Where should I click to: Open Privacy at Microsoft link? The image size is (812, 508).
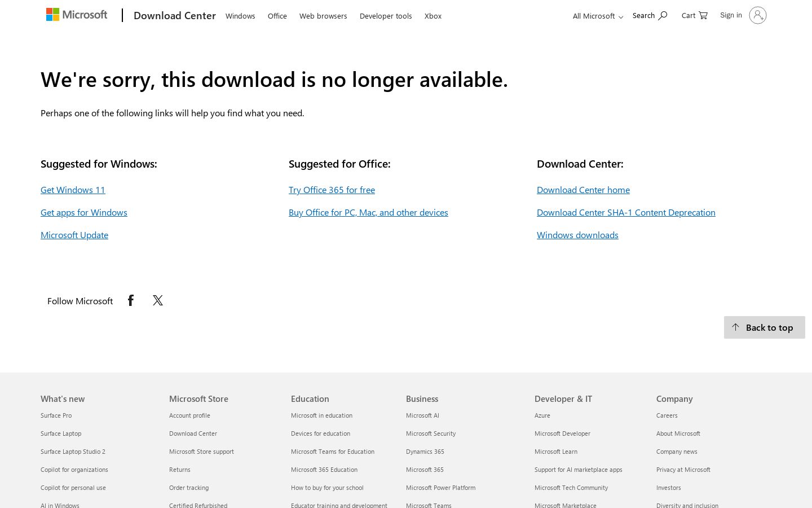coord(683,470)
